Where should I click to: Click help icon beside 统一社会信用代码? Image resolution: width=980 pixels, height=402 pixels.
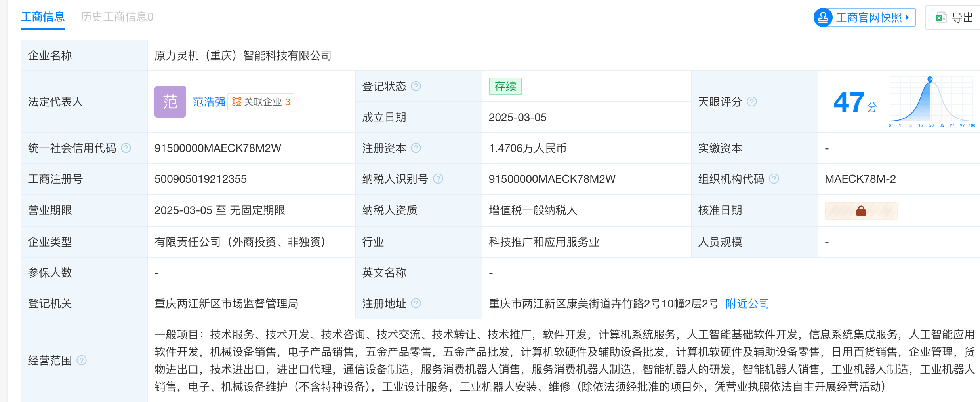pyautogui.click(x=126, y=148)
